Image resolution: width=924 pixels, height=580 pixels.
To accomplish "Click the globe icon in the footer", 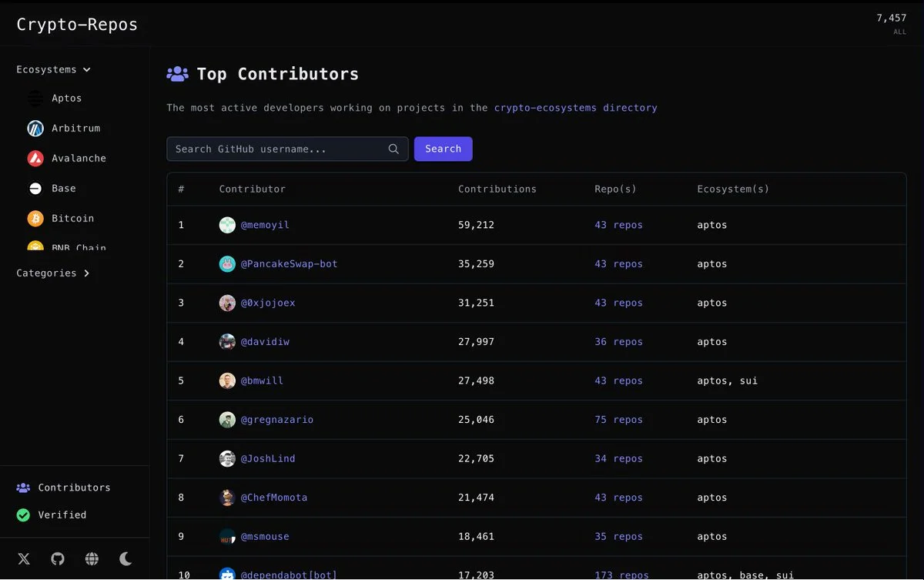I will pyautogui.click(x=91, y=558).
